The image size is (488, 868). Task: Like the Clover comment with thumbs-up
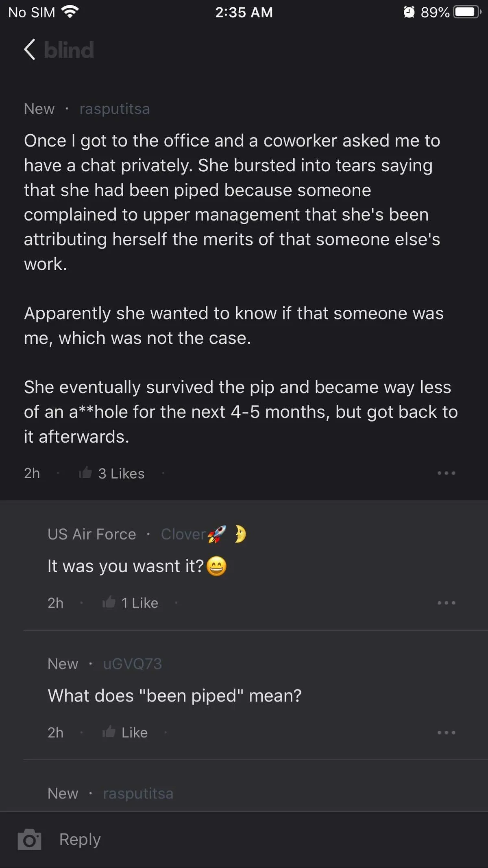point(109,602)
